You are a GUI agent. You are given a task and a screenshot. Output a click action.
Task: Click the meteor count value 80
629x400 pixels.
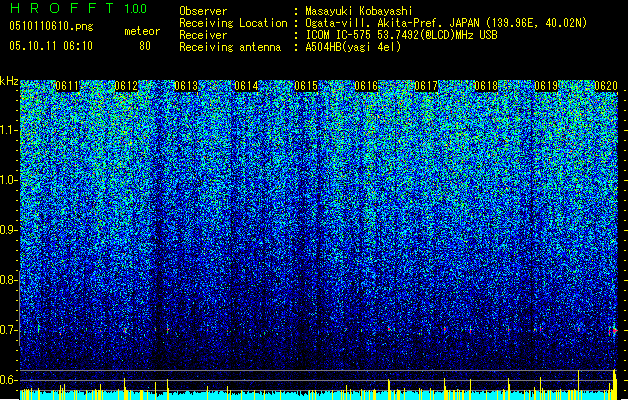145,46
